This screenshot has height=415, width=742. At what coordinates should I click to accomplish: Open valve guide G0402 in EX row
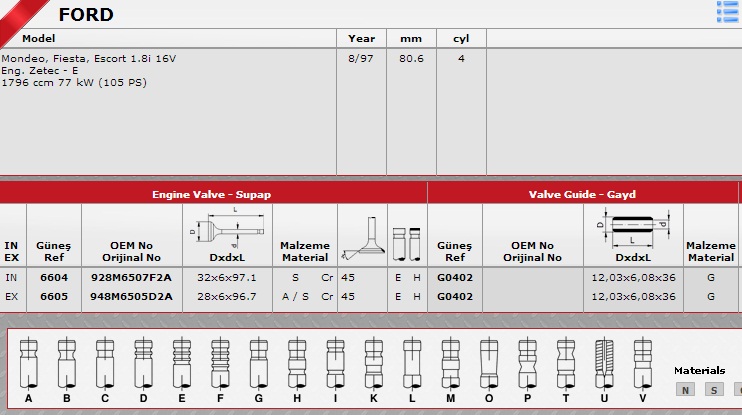point(455,296)
